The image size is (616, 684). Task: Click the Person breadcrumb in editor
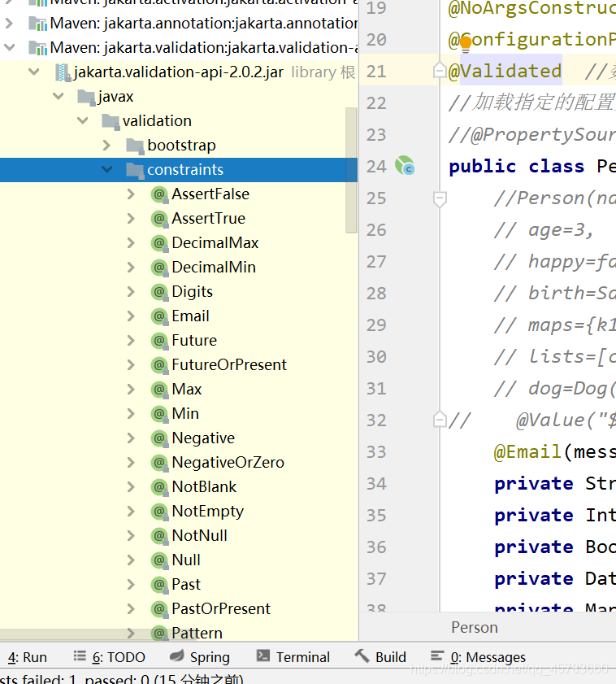(x=475, y=627)
